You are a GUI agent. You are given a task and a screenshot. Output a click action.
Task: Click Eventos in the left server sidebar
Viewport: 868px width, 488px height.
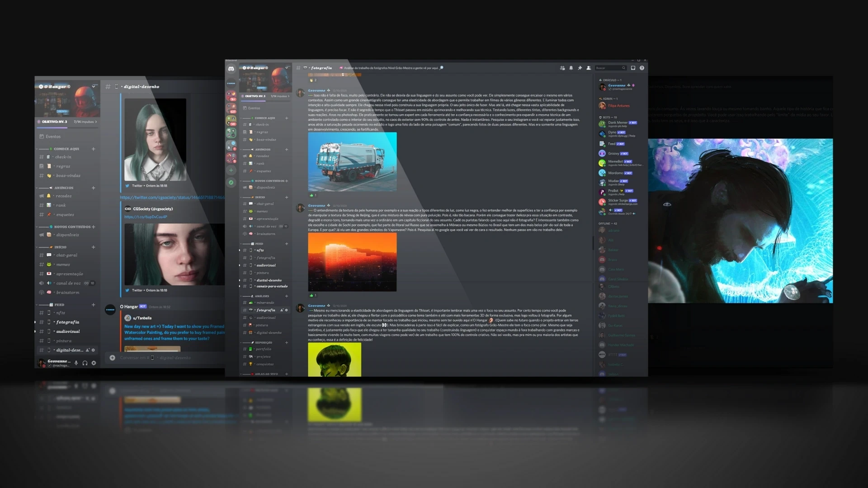[53, 136]
